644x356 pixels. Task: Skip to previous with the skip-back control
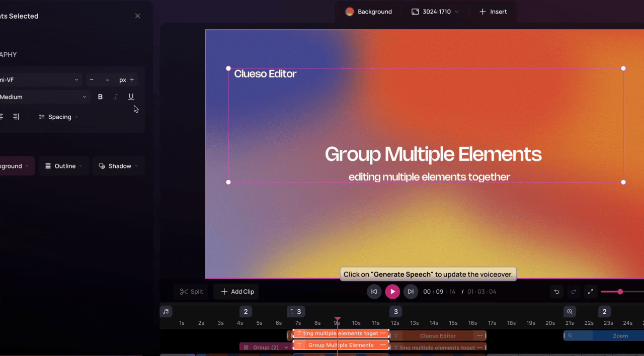click(x=374, y=292)
